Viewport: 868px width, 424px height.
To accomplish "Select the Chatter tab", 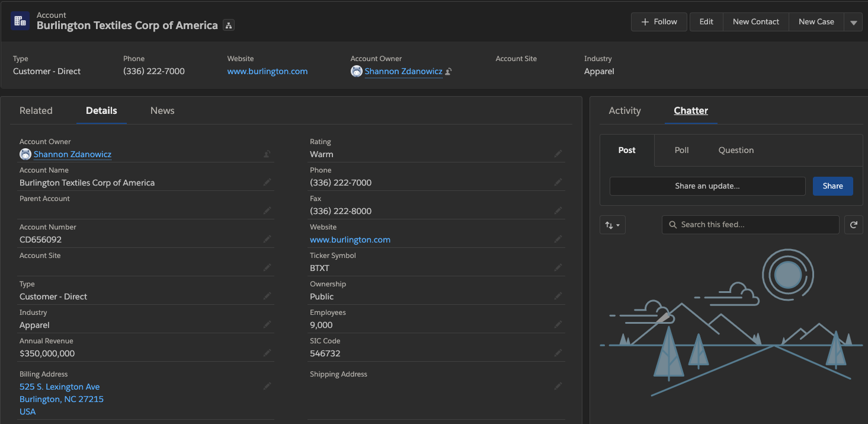I will click(691, 111).
